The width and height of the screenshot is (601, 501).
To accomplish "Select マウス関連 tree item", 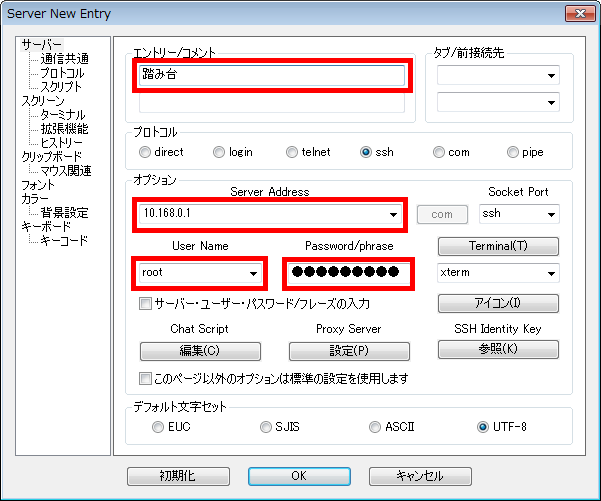I will (66, 171).
